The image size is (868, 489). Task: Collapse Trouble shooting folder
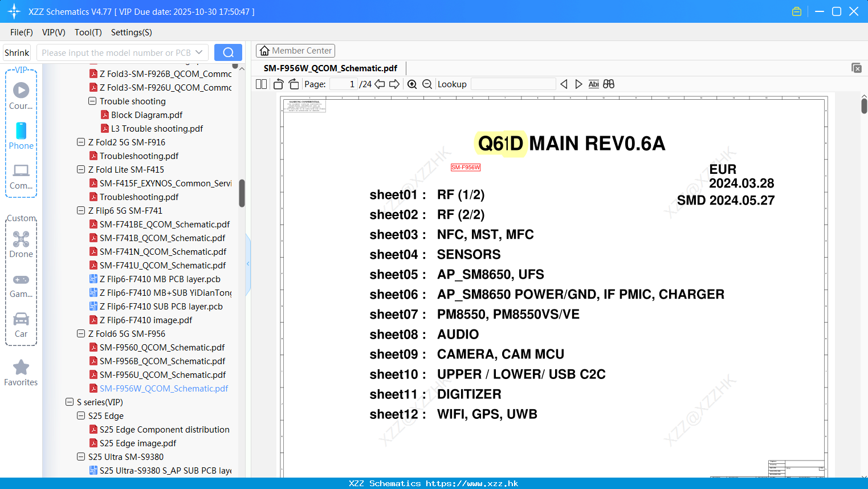pyautogui.click(x=92, y=101)
